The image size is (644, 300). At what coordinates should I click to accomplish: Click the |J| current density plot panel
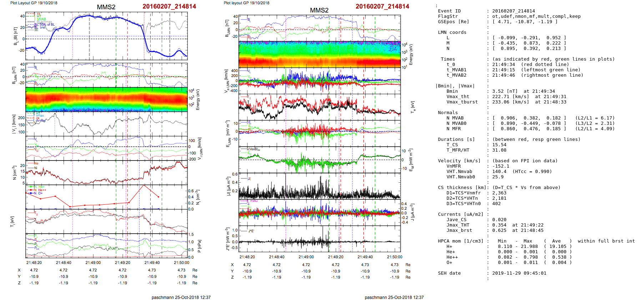coord(320,186)
